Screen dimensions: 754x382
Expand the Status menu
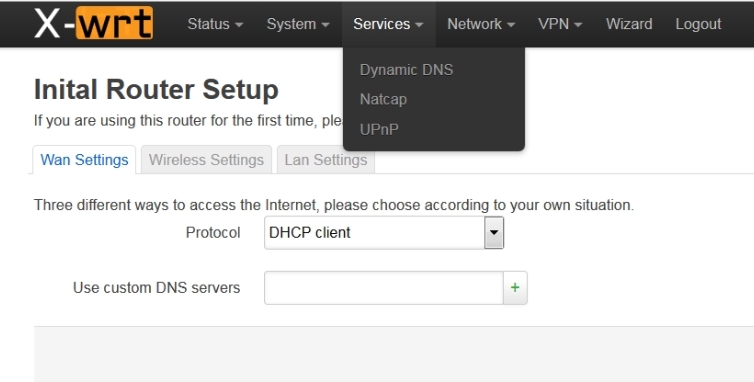[215, 24]
